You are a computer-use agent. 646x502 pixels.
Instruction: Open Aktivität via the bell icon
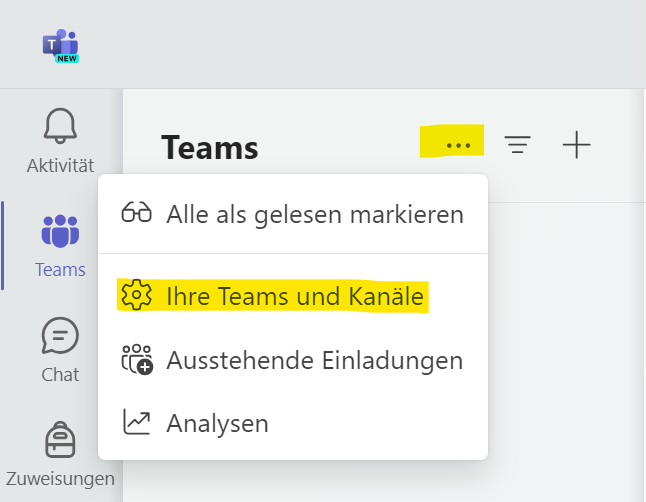60,128
